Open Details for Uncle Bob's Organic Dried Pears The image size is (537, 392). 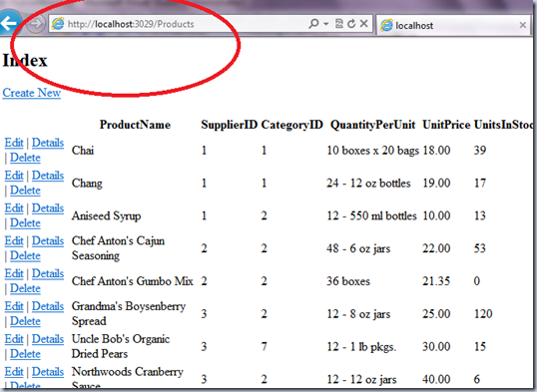[48, 339]
